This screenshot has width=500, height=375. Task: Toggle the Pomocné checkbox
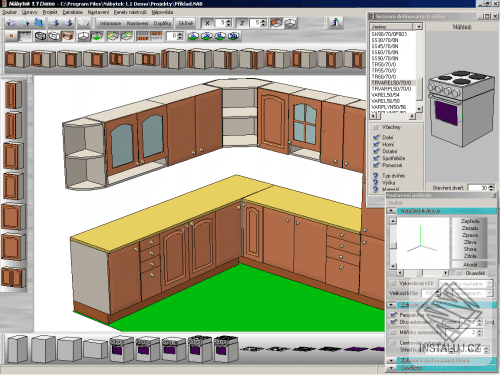[x=376, y=165]
